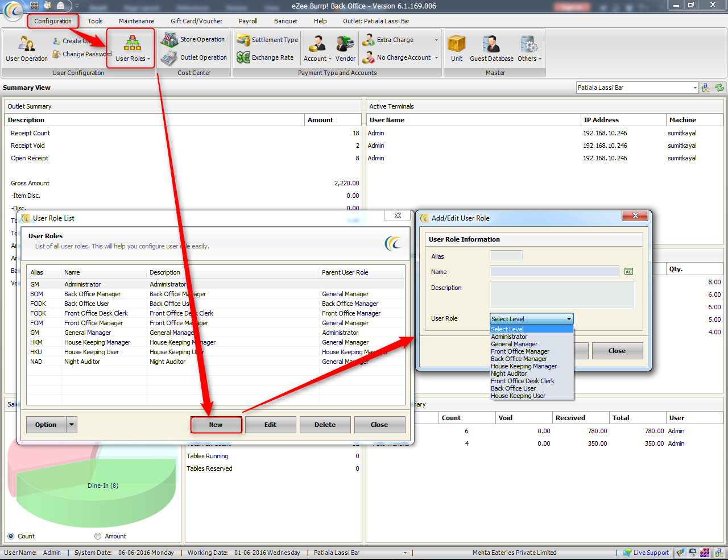Click New in User Role List
728x560 pixels.
pyautogui.click(x=216, y=425)
